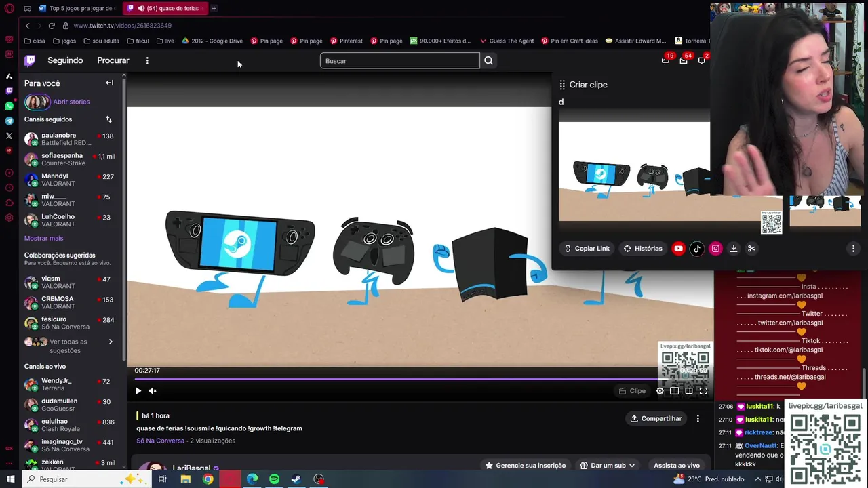Open eujulhao Clash Royale channel
Screen dimensions: 868x488
71,425
